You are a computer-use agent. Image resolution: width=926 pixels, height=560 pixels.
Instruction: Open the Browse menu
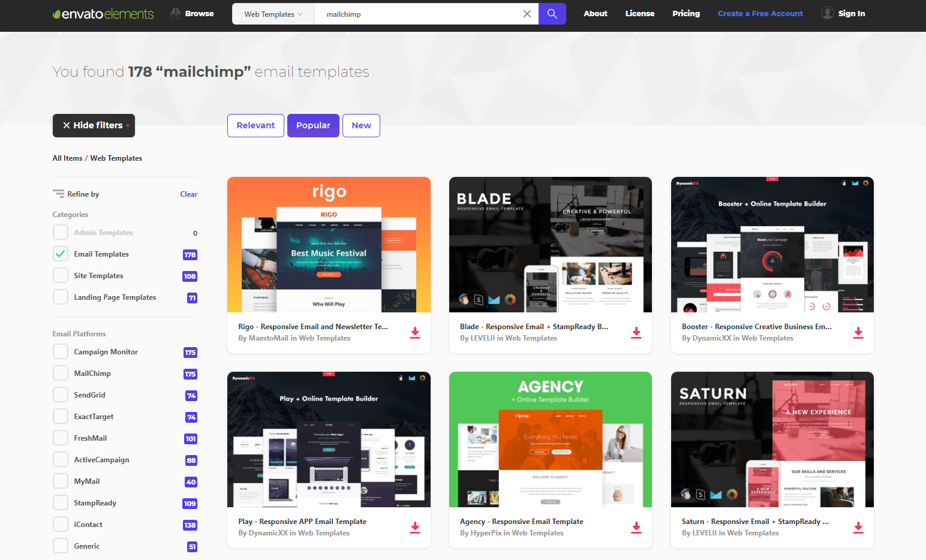click(x=192, y=13)
